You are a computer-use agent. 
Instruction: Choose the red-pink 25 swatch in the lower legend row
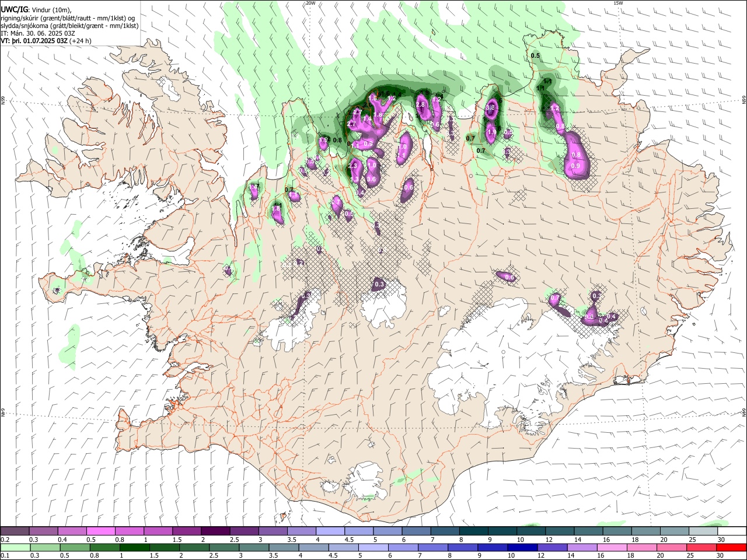click(701, 547)
